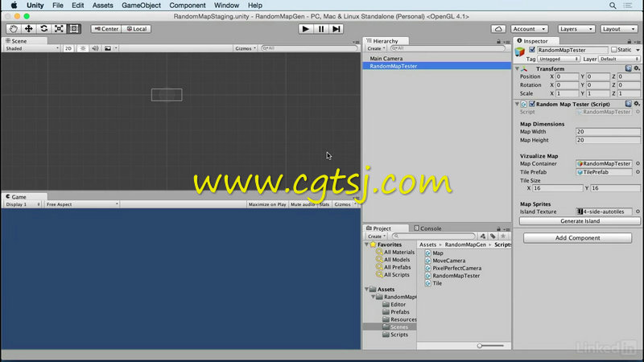This screenshot has width=644, height=362.
Task: Toggle Center pivot mode
Action: [106, 29]
